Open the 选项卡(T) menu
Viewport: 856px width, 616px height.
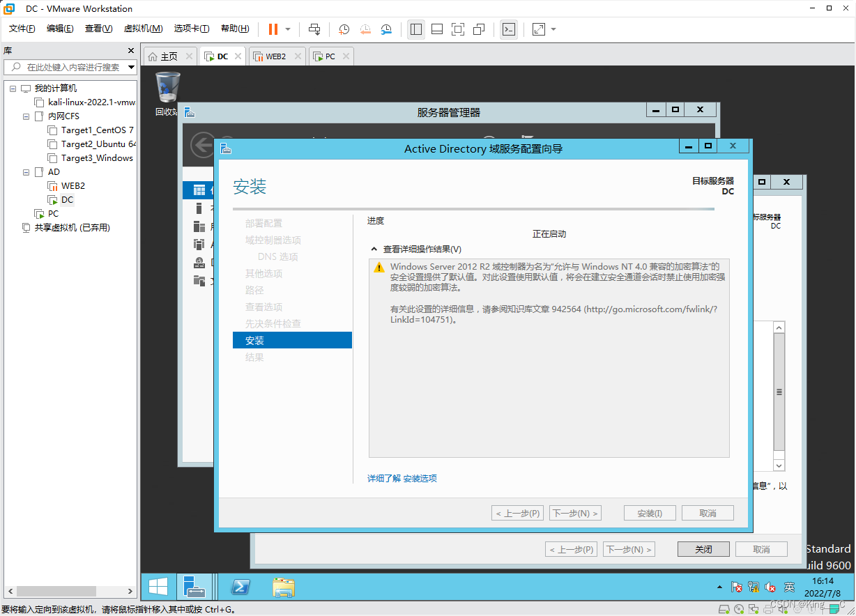click(x=192, y=29)
